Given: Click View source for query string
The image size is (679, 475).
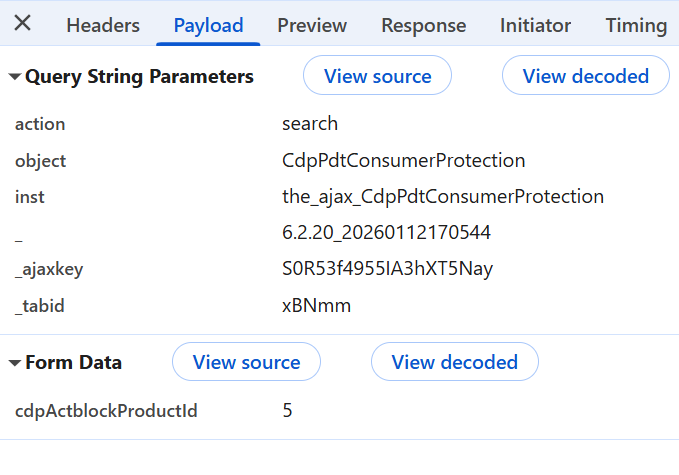Looking at the screenshot, I should pyautogui.click(x=377, y=76).
